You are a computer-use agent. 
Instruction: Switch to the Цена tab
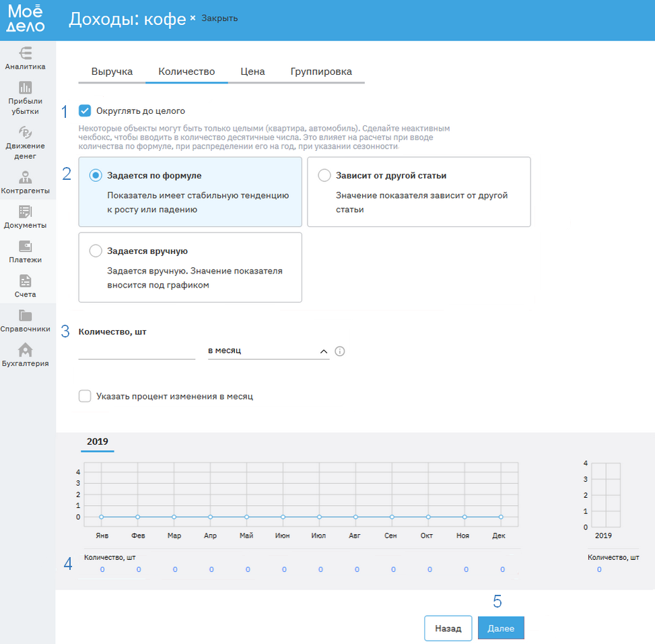tap(252, 71)
